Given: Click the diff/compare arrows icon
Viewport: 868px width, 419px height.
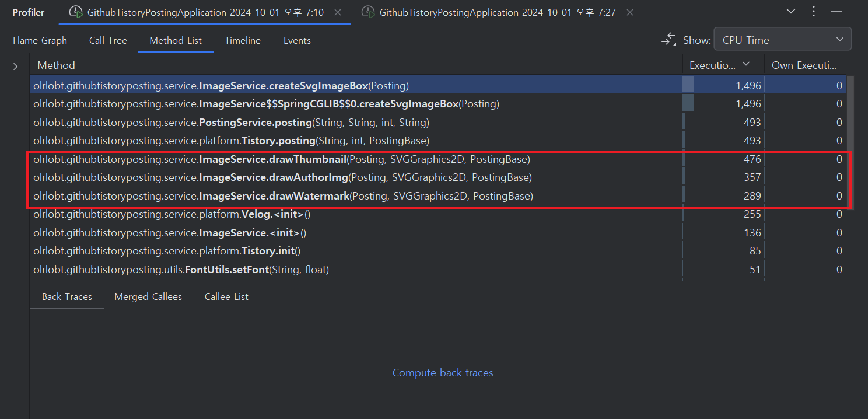Looking at the screenshot, I should [x=668, y=40].
